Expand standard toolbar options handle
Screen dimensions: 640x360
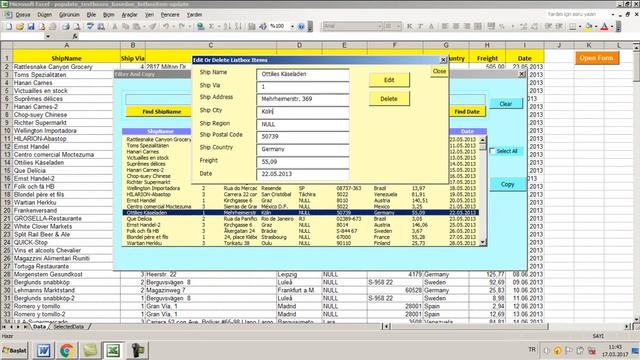310,27
